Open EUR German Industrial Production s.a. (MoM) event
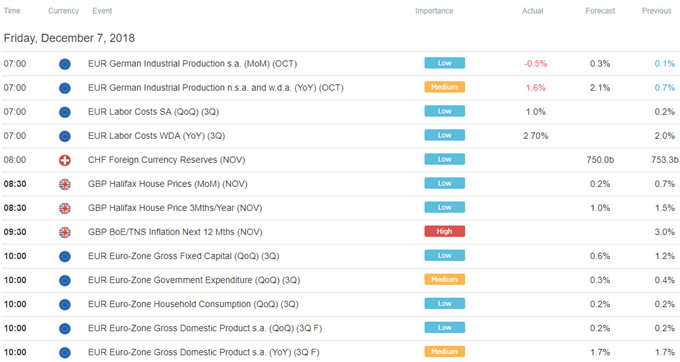The width and height of the screenshot is (680, 362). point(193,64)
